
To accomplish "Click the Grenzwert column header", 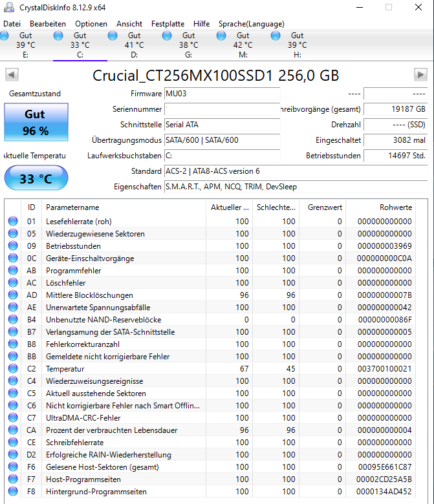I will [323, 207].
